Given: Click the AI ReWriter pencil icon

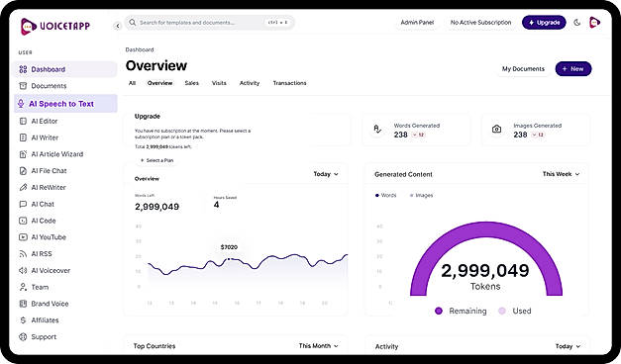Looking at the screenshot, I should click(23, 188).
